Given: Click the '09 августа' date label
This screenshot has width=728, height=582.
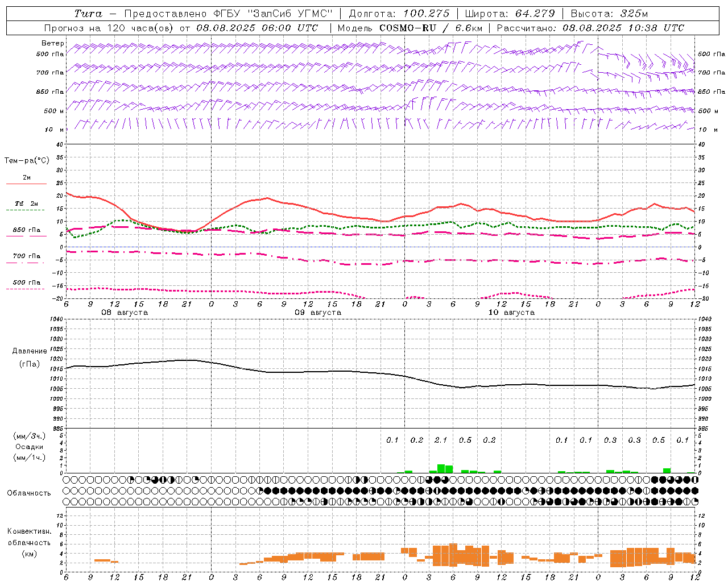Looking at the screenshot, I should pos(318,313).
